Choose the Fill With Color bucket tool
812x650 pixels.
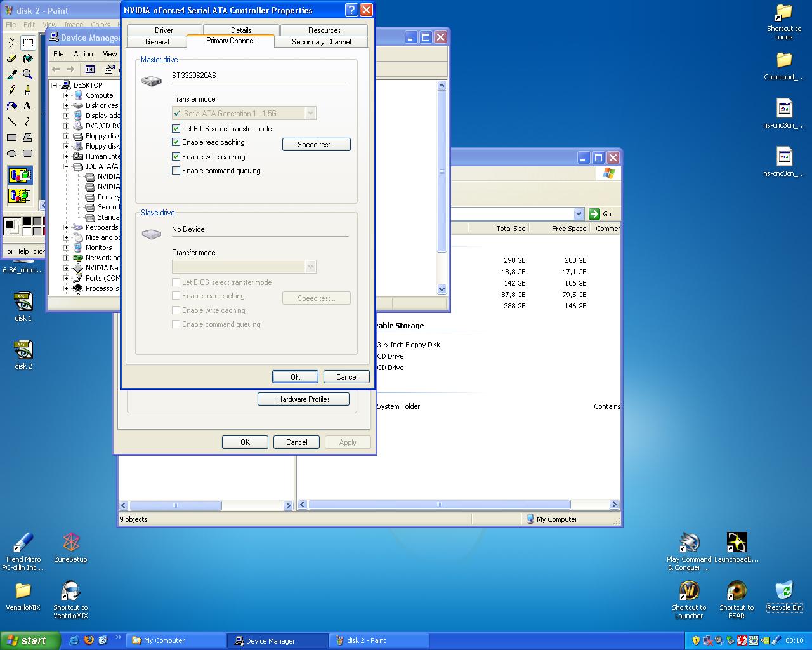coord(27,58)
